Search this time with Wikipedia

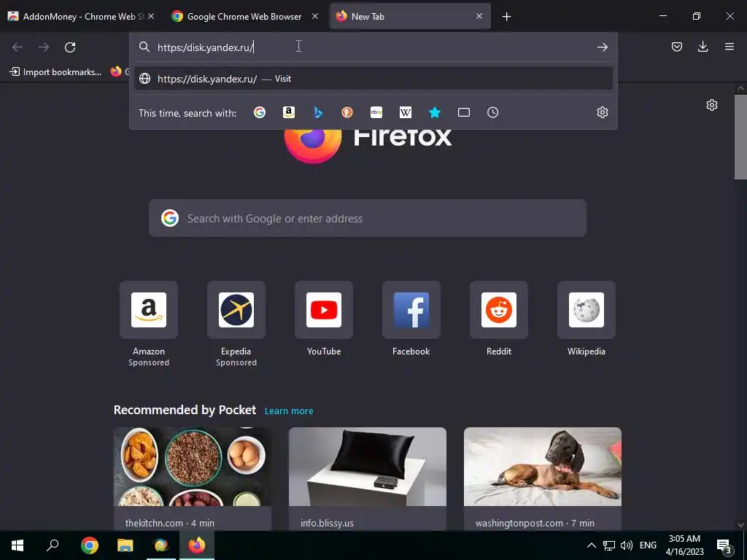[406, 112]
